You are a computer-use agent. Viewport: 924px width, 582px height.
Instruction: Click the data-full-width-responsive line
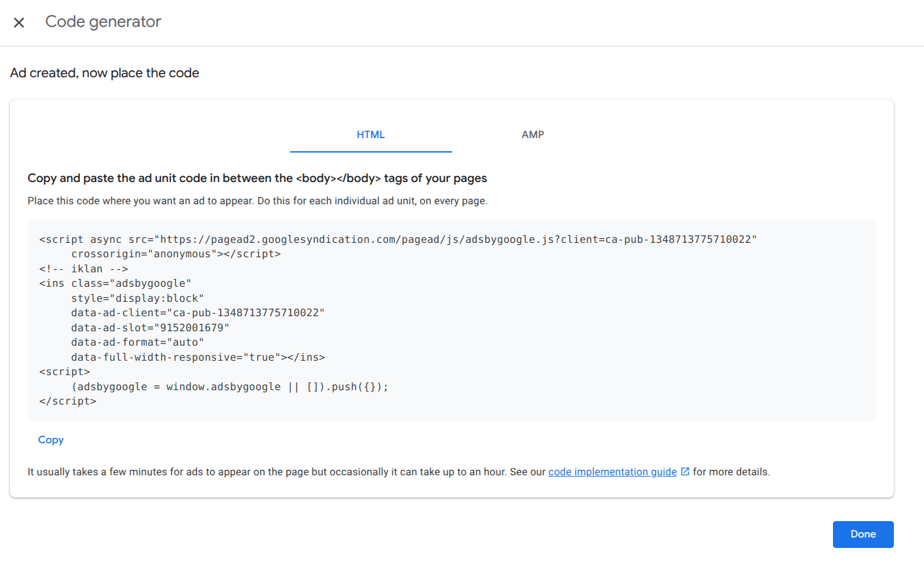[x=198, y=357]
